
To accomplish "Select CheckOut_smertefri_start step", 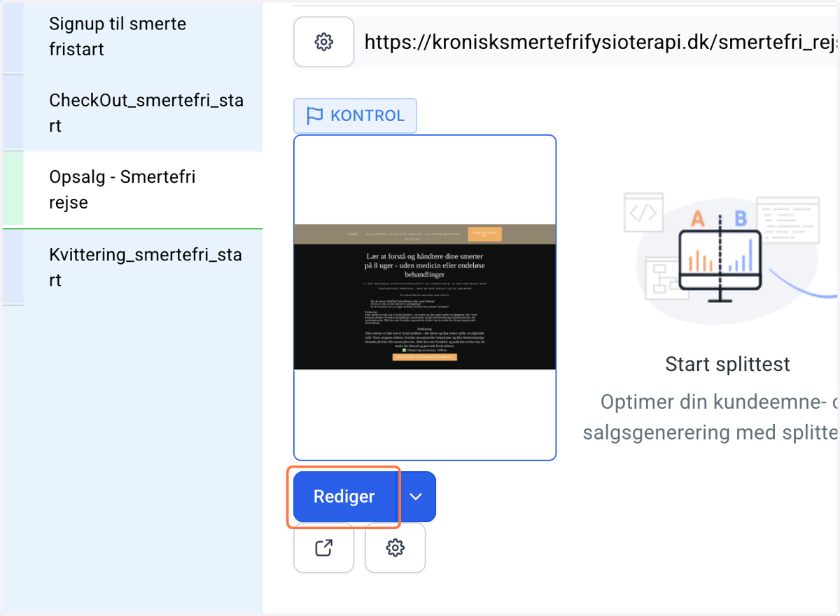I will (133, 113).
